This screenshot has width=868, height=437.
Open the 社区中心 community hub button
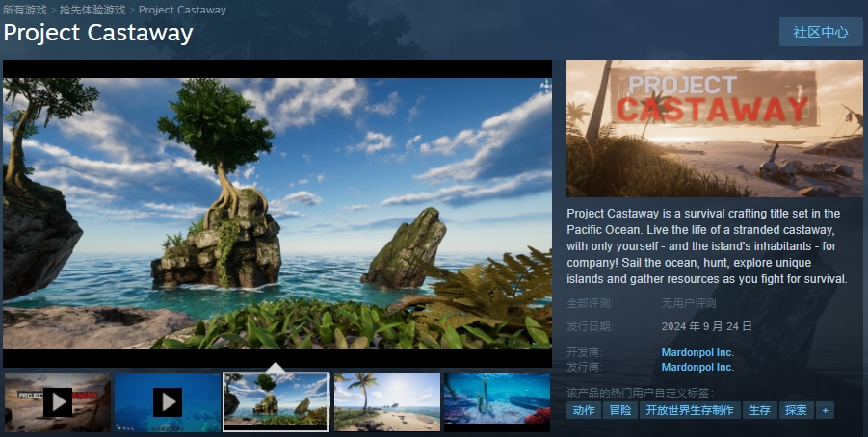pyautogui.click(x=821, y=32)
